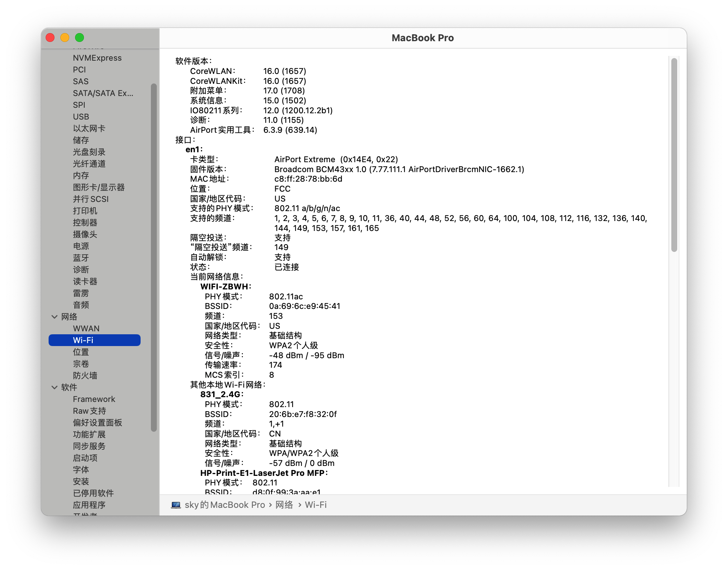Select 并行 SCSI in the sidebar
The height and width of the screenshot is (570, 728).
91,199
